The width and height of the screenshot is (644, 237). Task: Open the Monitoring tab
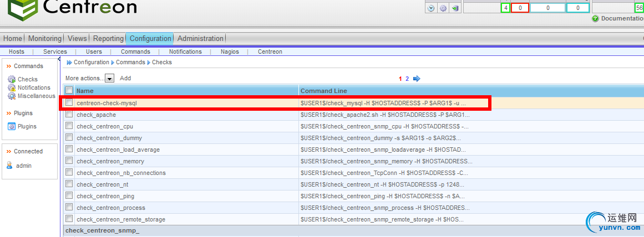point(44,39)
